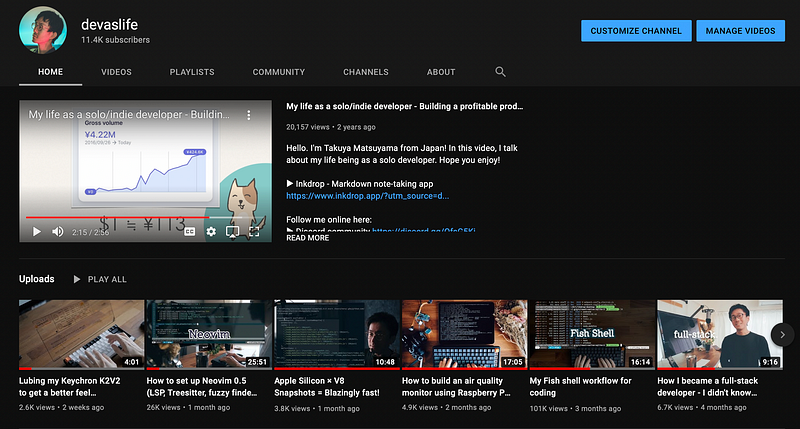Viewport: 800px width, 429px height.
Task: Open player settings gear icon
Action: point(211,232)
